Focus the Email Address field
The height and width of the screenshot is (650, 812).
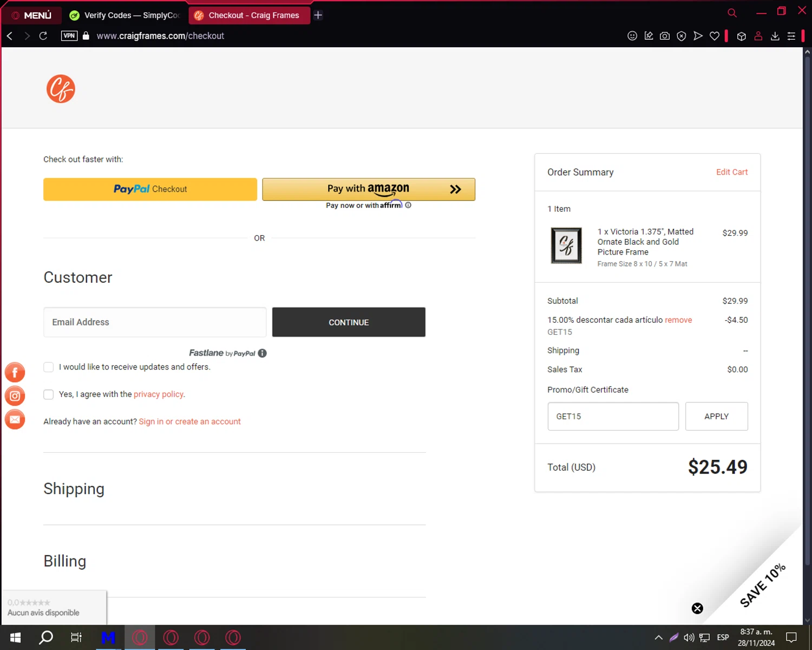click(x=155, y=322)
